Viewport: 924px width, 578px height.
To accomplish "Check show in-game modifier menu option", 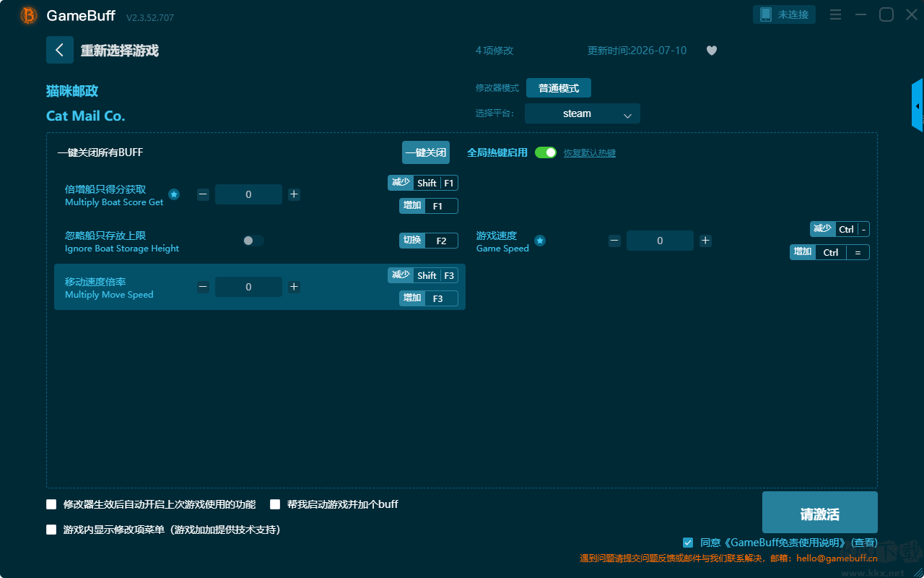I will [x=51, y=530].
